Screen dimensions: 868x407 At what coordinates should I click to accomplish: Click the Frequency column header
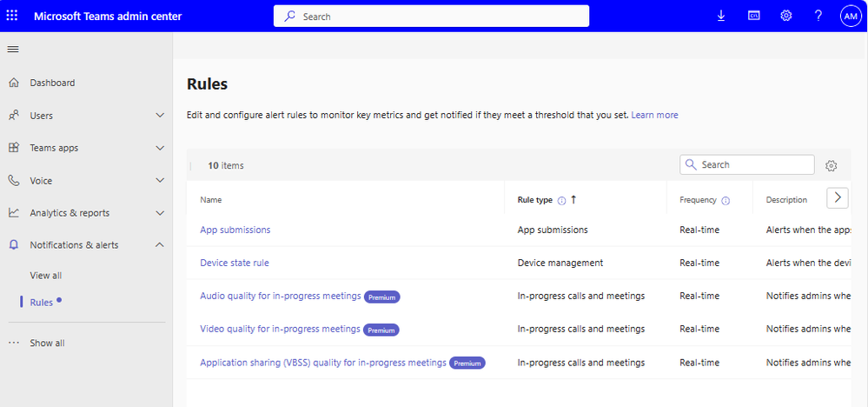(698, 200)
